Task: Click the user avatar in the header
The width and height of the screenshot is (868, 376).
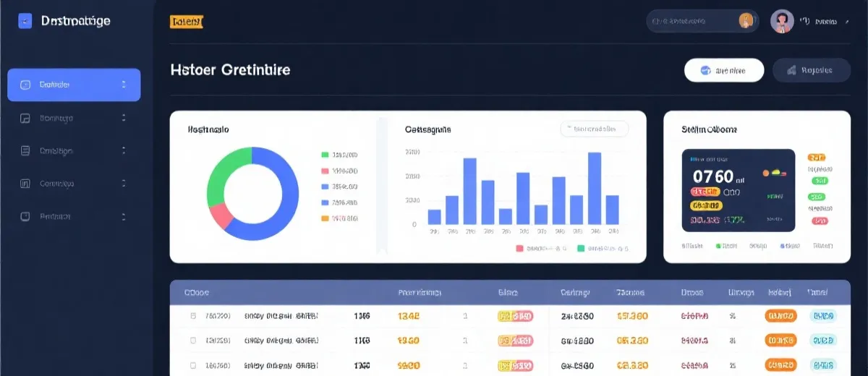Action: click(782, 22)
